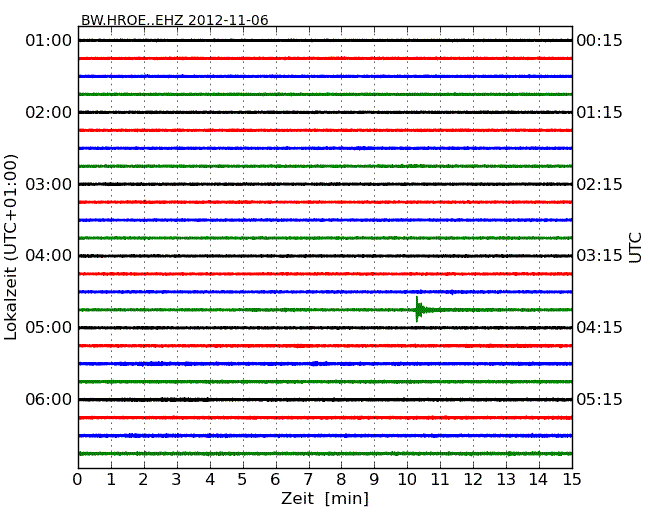
Task: Click x-axis tick label 14
Action: [x=538, y=480]
